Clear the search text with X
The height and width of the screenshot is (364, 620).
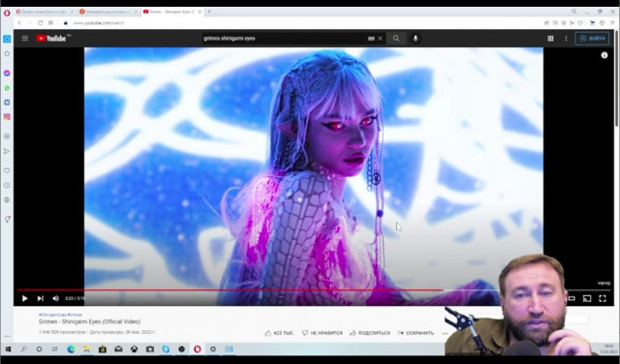[381, 39]
